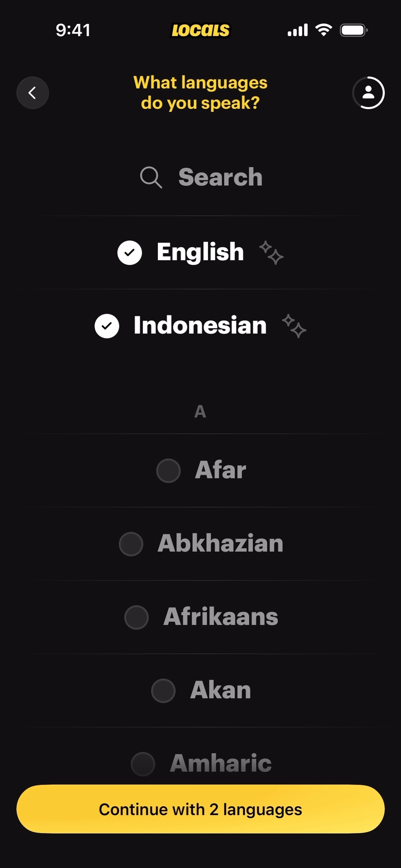
Task: Tap the sparkle icon beside Indonesian
Action: click(x=294, y=326)
